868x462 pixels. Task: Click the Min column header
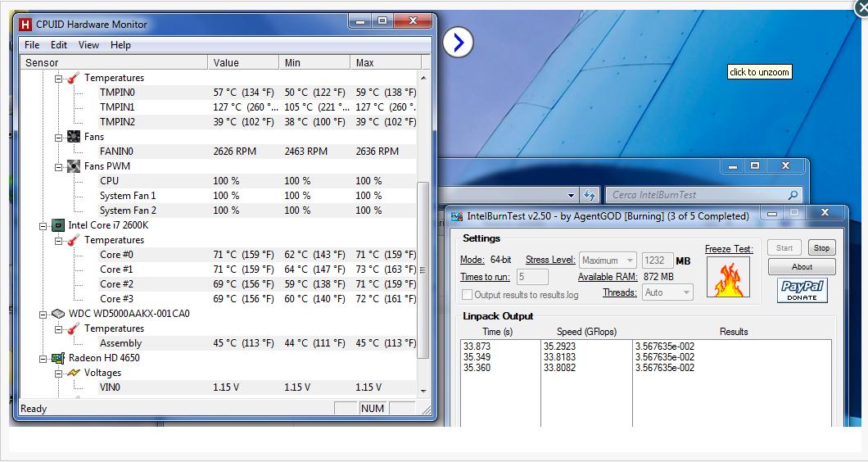(314, 62)
